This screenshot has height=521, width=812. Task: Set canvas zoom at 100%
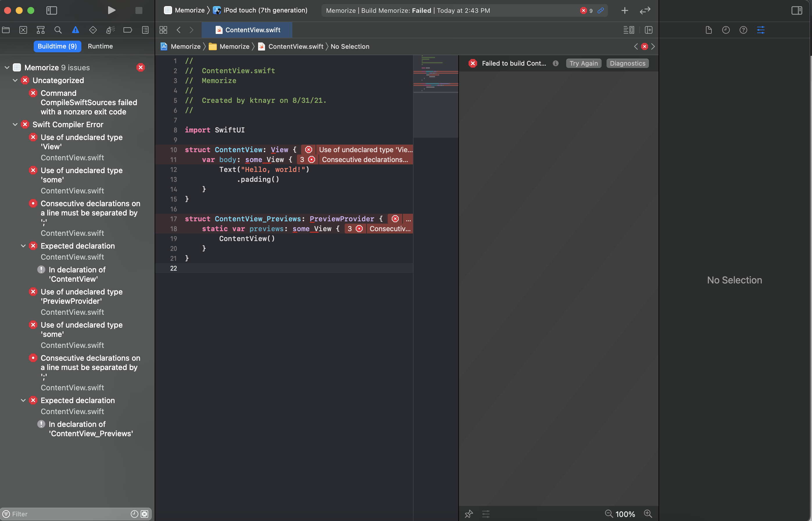pyautogui.click(x=625, y=514)
